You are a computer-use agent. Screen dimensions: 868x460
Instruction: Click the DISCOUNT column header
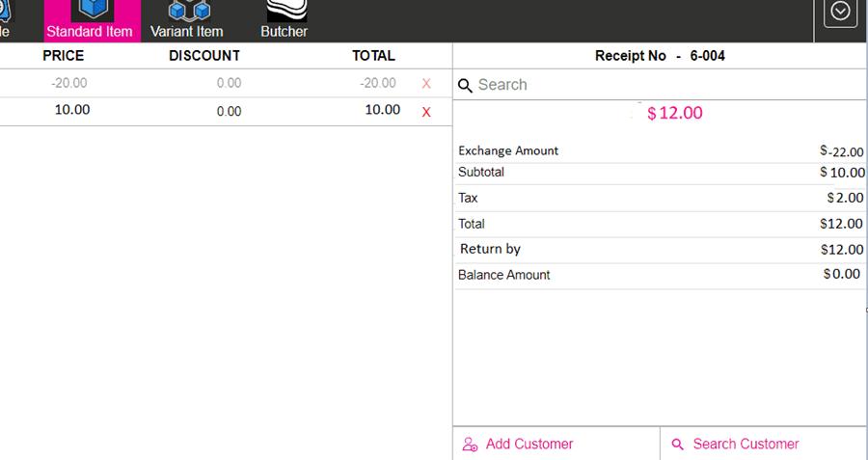pyautogui.click(x=204, y=56)
